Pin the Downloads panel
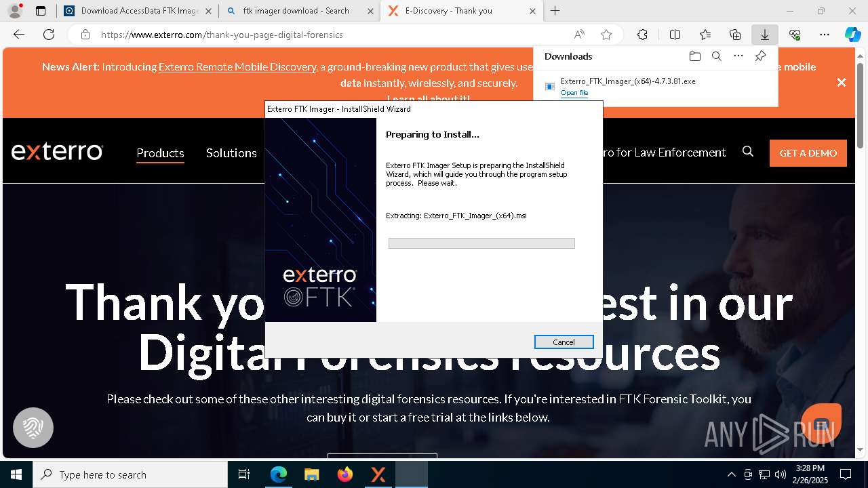The width and height of the screenshot is (868, 488). pyautogui.click(x=760, y=56)
